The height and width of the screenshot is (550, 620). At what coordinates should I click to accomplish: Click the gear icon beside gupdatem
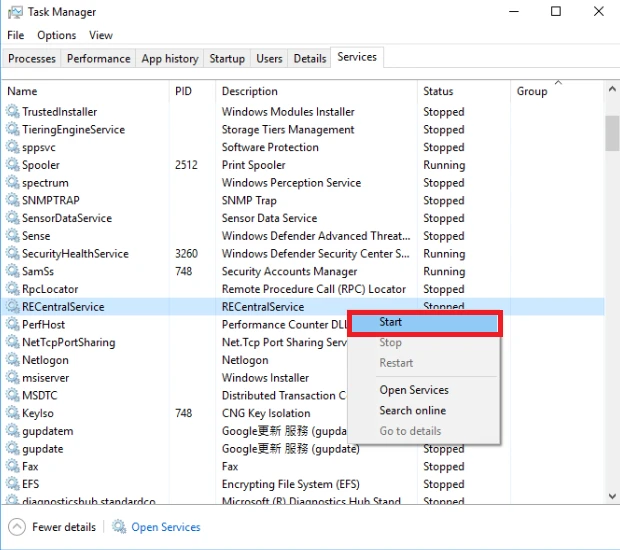coord(13,431)
